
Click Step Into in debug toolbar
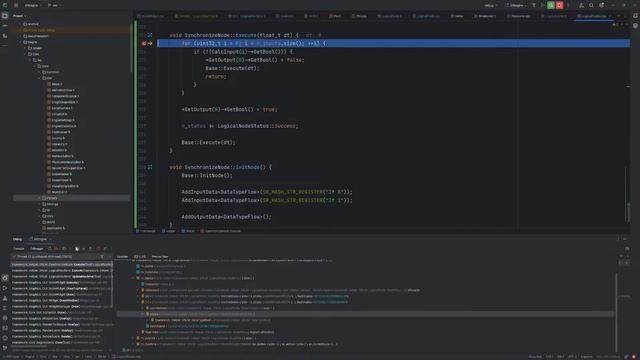[x=84, y=249]
